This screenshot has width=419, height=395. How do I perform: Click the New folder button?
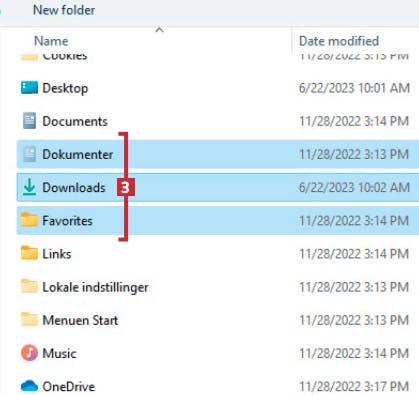point(64,10)
